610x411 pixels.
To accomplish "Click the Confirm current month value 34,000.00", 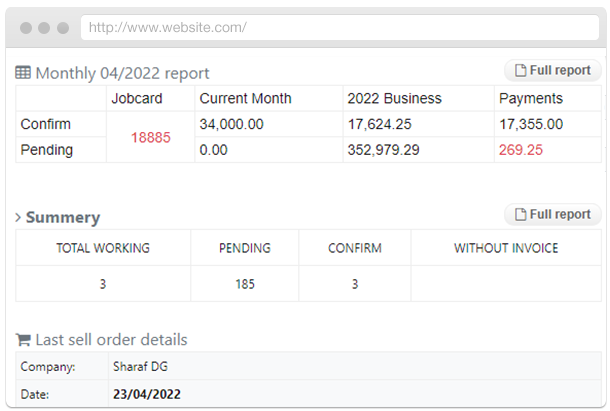I will tap(231, 125).
